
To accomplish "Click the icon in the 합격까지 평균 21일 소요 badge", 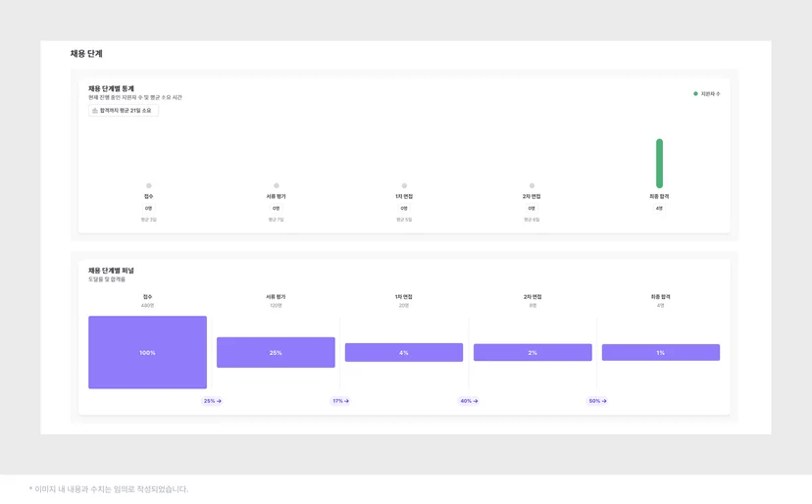I will (95, 111).
